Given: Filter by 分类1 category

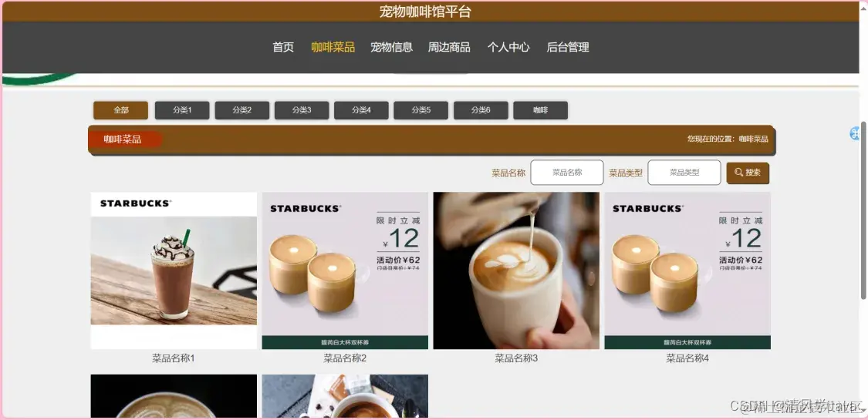Looking at the screenshot, I should tap(182, 110).
